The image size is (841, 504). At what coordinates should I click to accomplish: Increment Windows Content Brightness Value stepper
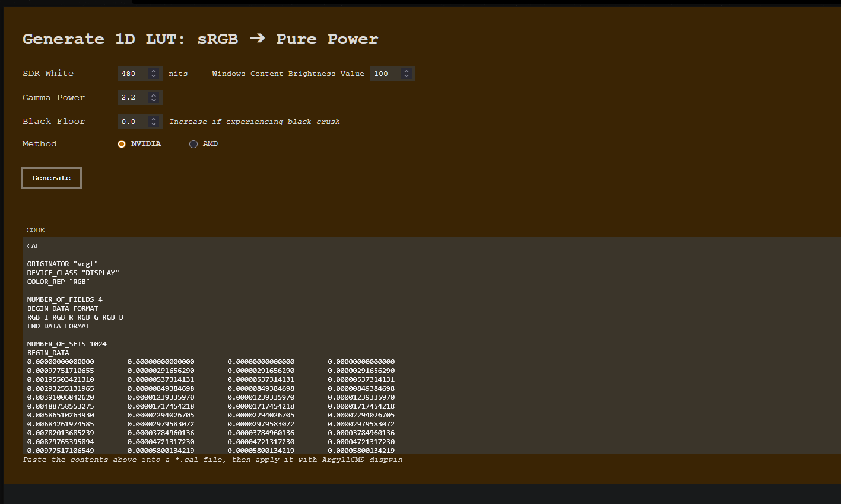[407, 71]
